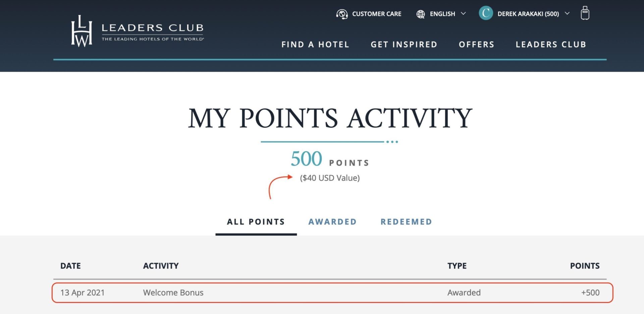Viewport: 644px width, 314px height.
Task: Click the LHW Leaders Club logo
Action: (x=138, y=31)
